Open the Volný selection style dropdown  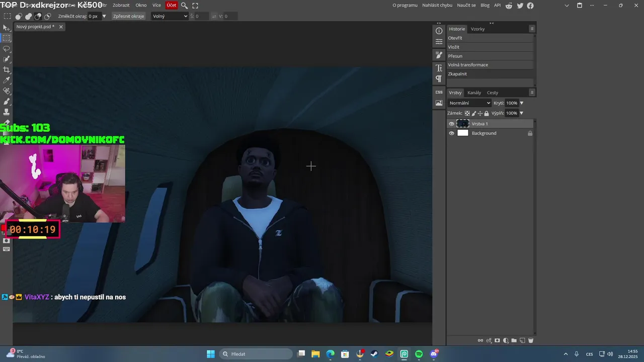tap(170, 16)
